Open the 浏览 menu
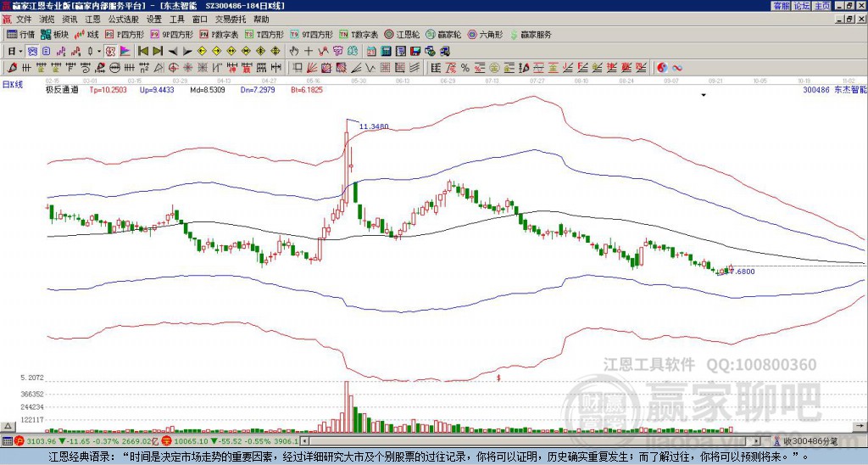The height and width of the screenshot is (465, 868). tap(47, 20)
